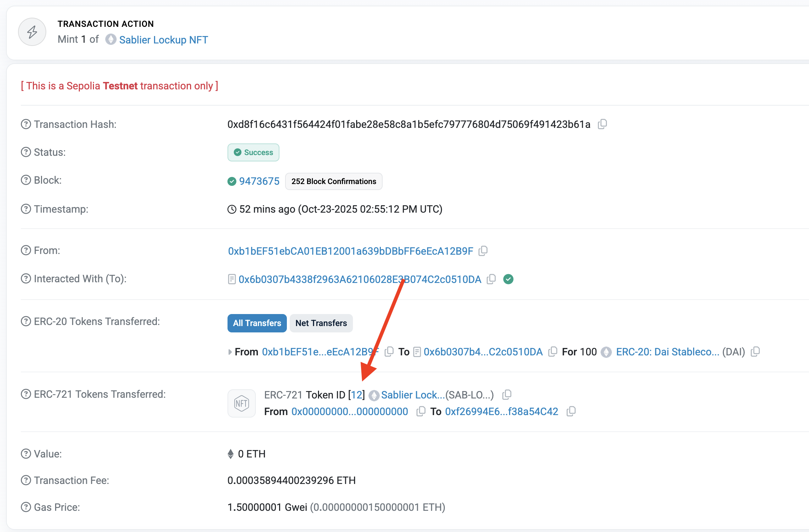This screenshot has height=532, width=809.
Task: Copy the From address
Action: click(483, 250)
